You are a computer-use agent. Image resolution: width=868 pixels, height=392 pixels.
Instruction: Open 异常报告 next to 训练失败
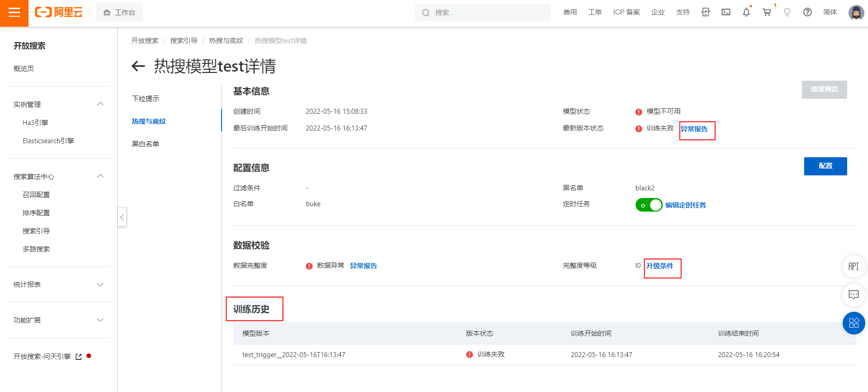point(694,129)
